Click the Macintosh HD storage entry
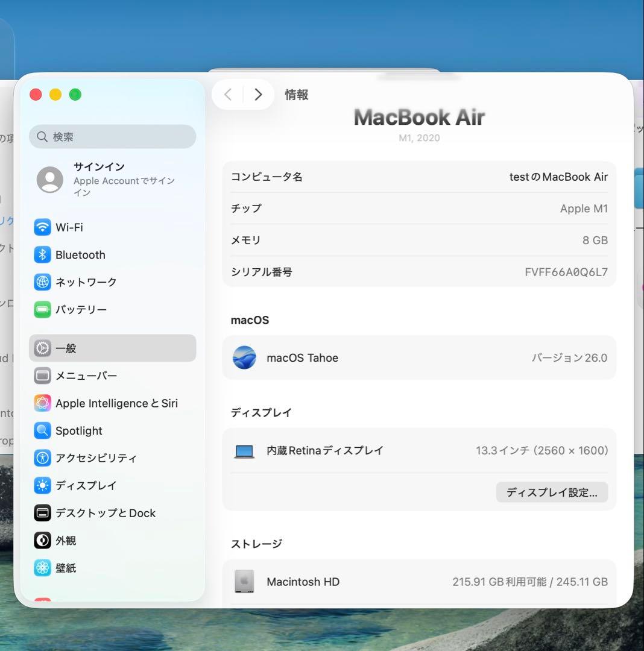 coord(420,582)
